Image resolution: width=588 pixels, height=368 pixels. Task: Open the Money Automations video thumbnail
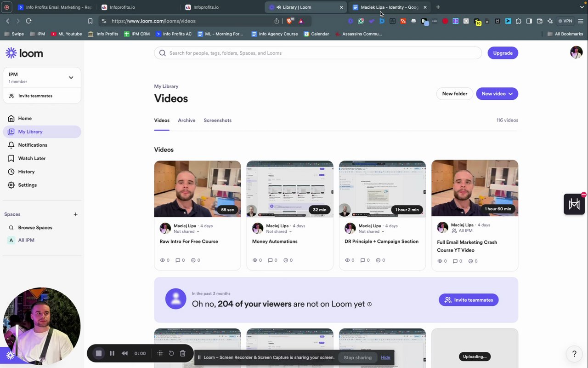[x=290, y=189]
